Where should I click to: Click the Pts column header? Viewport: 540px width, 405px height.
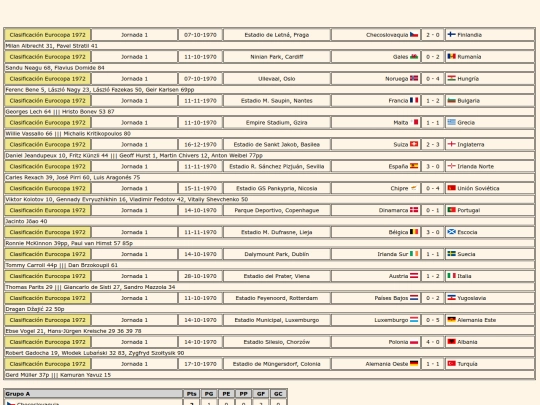(x=191, y=394)
